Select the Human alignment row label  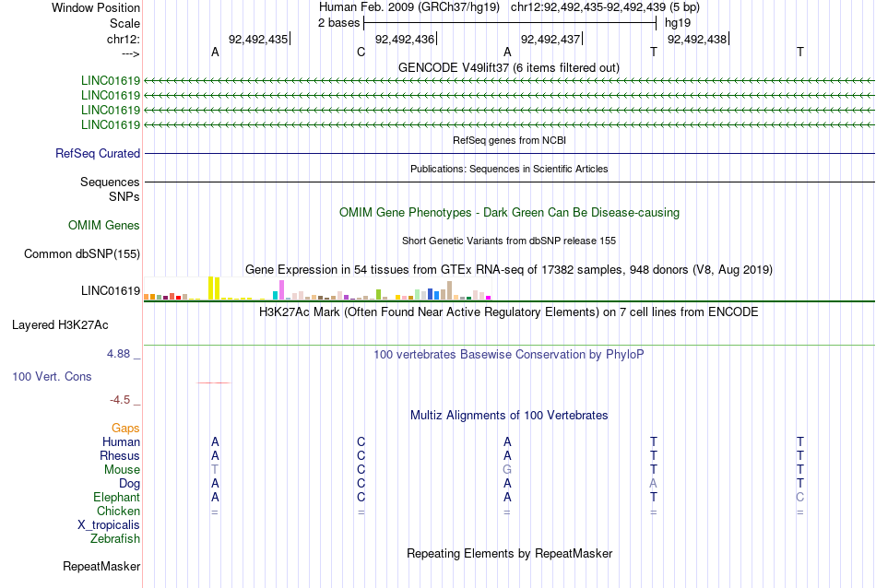click(121, 441)
